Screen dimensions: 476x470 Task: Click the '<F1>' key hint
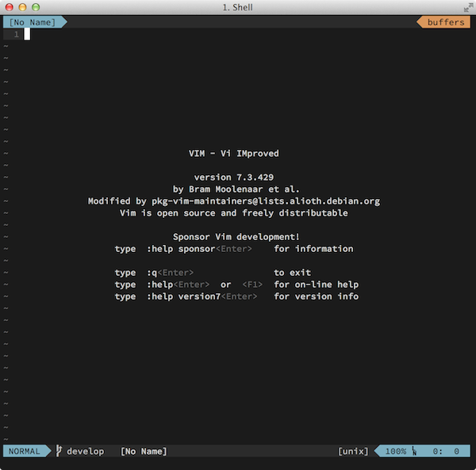252,285
